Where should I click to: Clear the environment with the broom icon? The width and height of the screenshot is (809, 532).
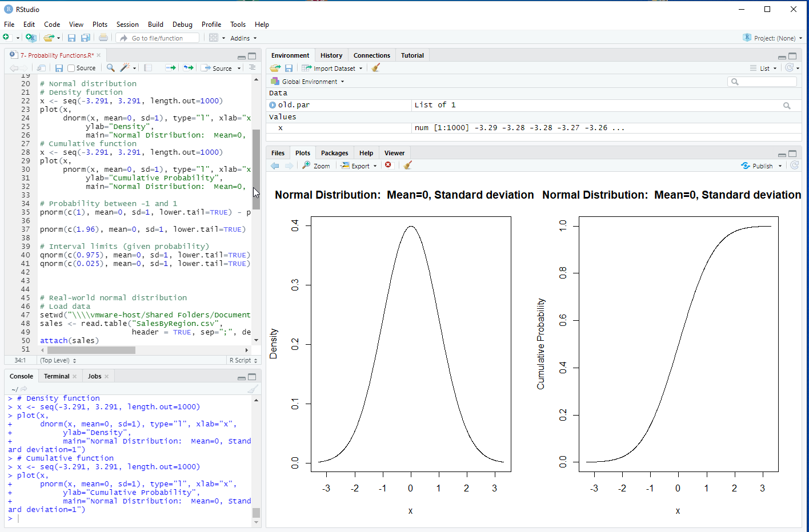(x=375, y=68)
